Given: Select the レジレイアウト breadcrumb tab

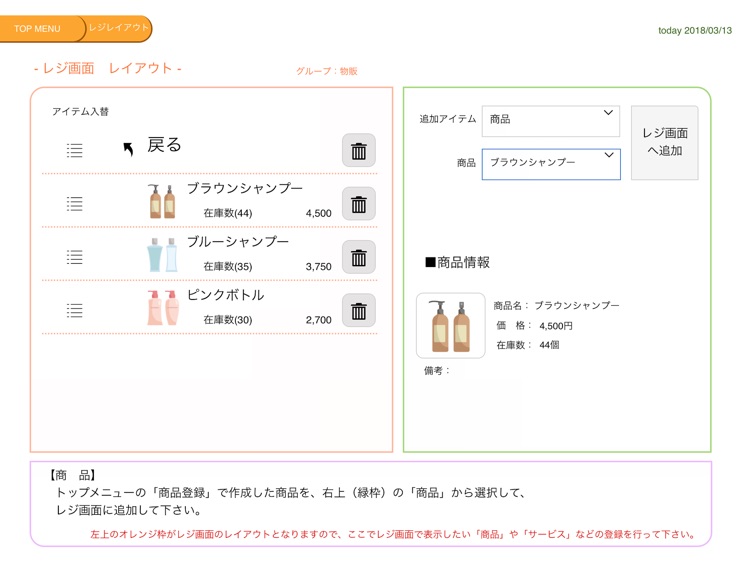Looking at the screenshot, I should pyautogui.click(x=119, y=28).
